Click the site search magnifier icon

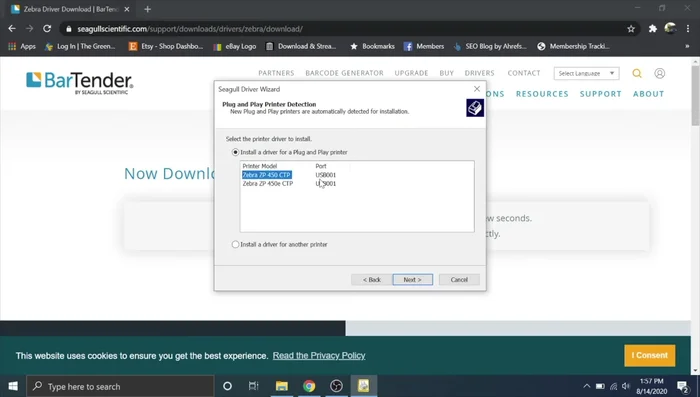tap(637, 73)
